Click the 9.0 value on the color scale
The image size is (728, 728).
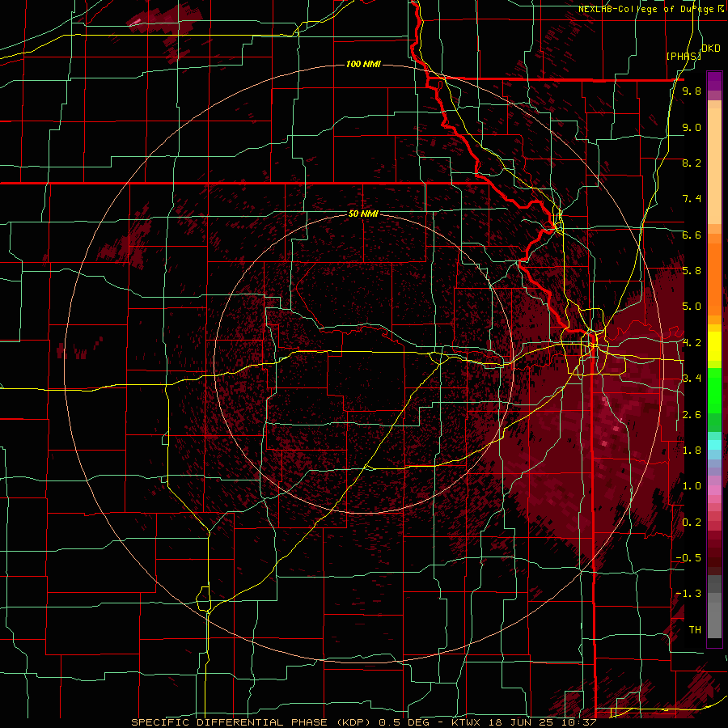pos(692,127)
